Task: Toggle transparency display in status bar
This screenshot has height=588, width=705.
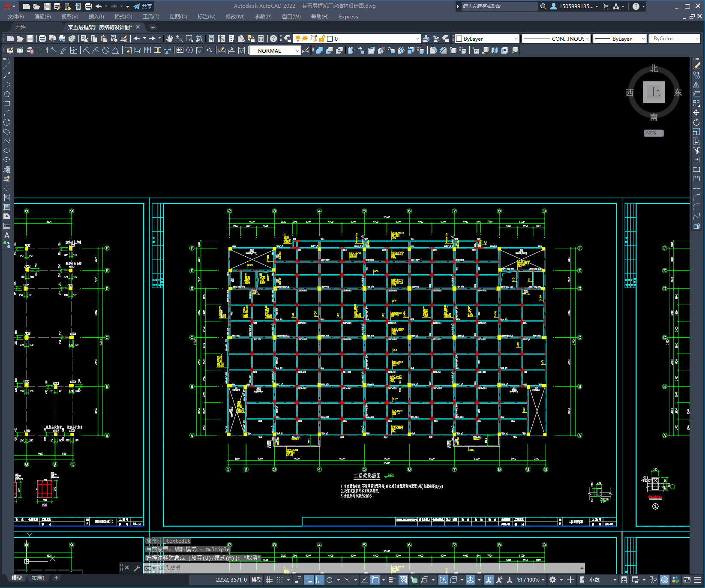Action: click(403, 580)
